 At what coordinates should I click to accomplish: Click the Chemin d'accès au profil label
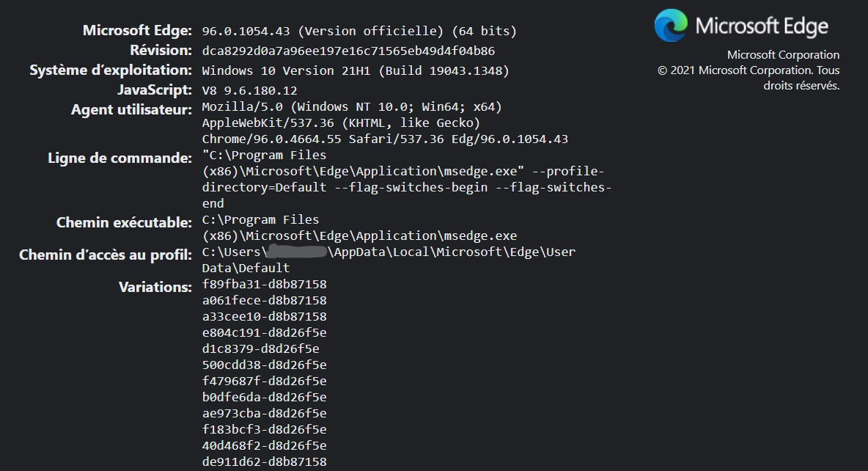105,255
